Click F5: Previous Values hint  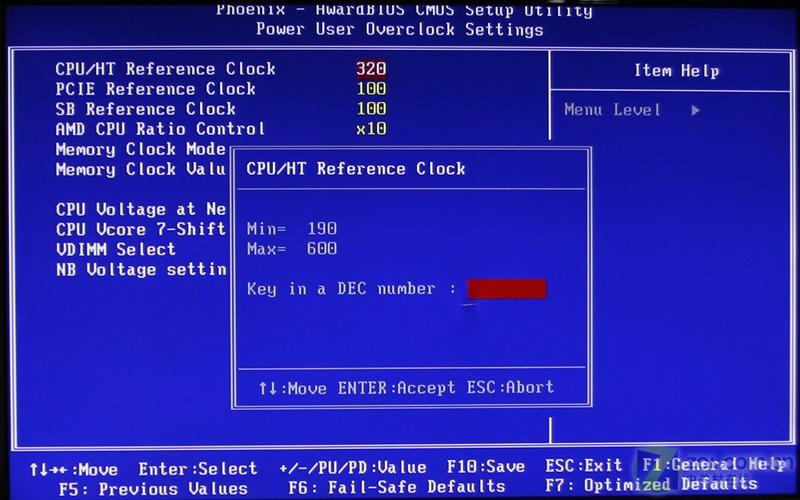coord(153,489)
